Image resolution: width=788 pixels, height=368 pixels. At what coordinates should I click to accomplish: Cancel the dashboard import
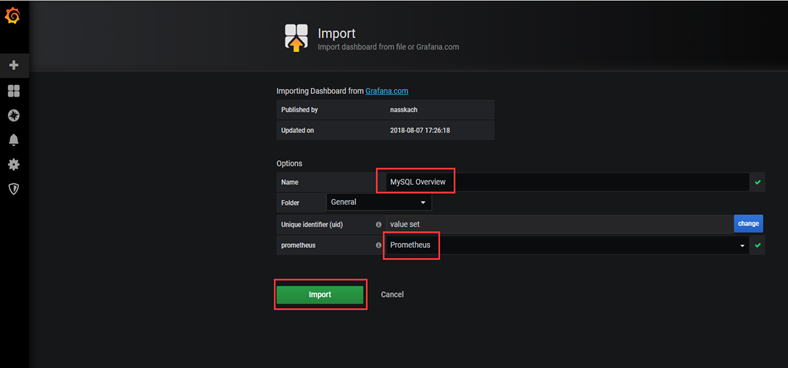point(392,295)
